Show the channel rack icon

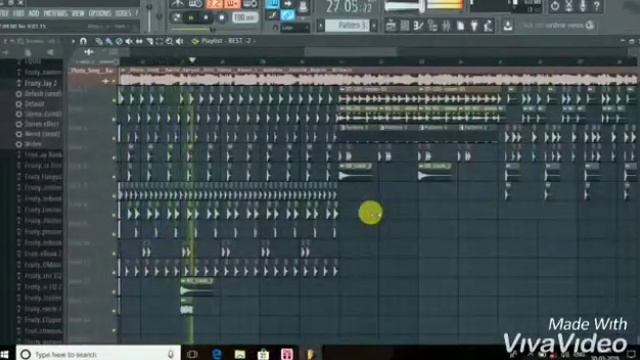pos(404,26)
